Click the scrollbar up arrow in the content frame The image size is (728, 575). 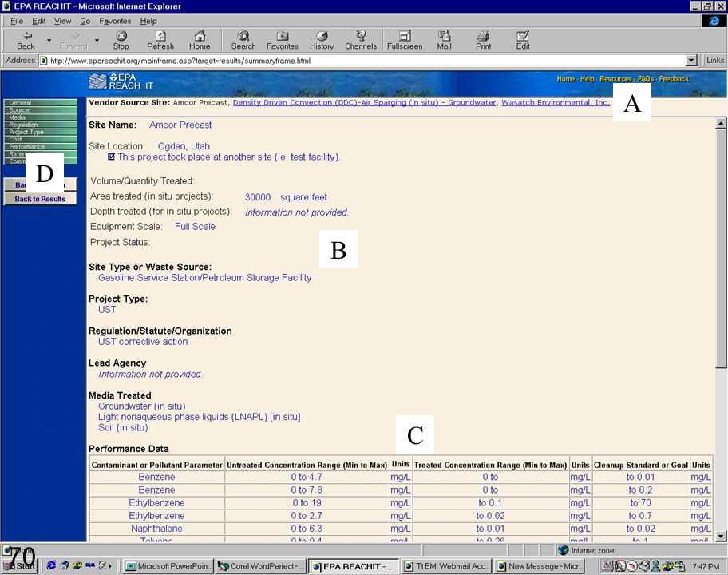[x=721, y=123]
